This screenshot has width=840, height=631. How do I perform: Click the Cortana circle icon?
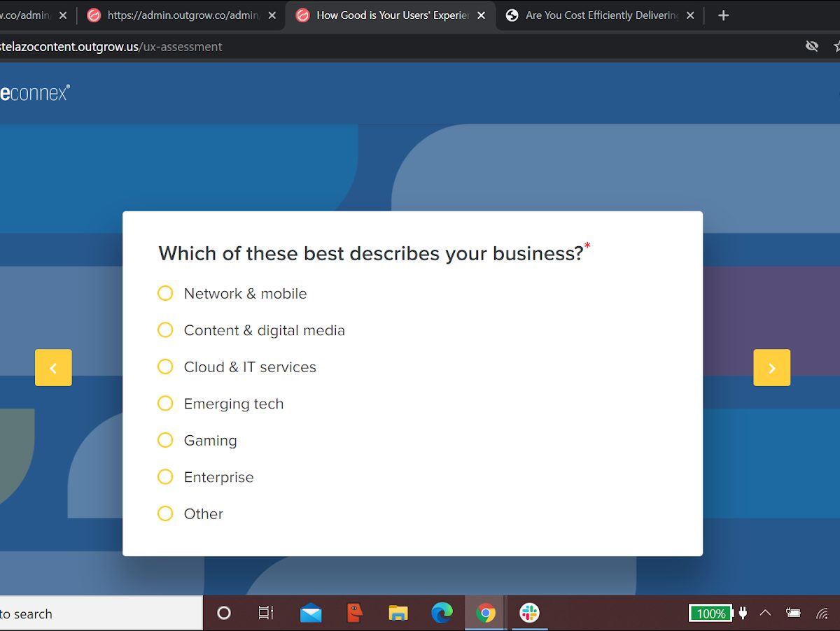pyautogui.click(x=224, y=614)
